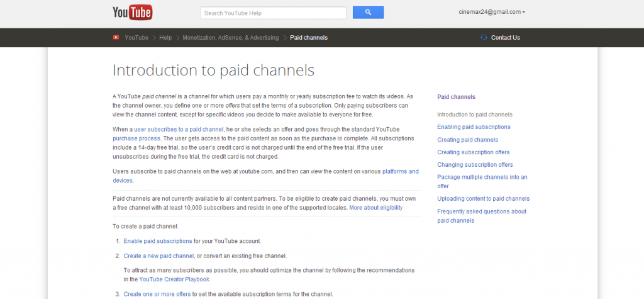
Task: Click the Create one or more offers link
Action: point(157,294)
